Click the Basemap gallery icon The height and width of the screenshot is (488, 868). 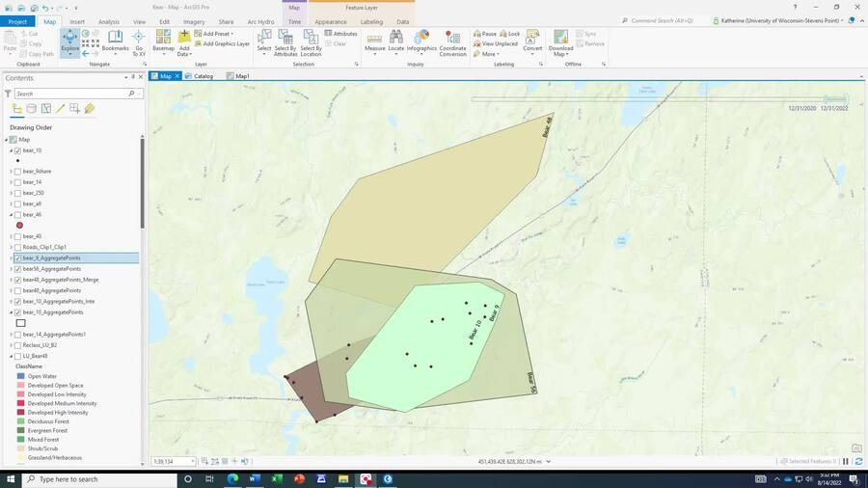coord(163,41)
